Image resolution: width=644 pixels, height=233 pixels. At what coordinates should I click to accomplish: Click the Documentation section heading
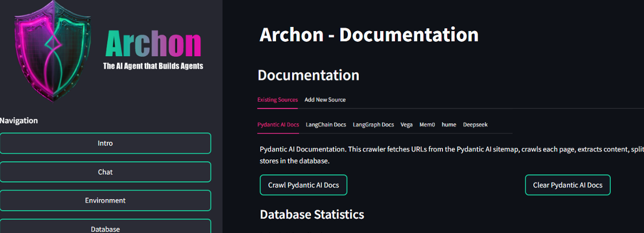(308, 76)
